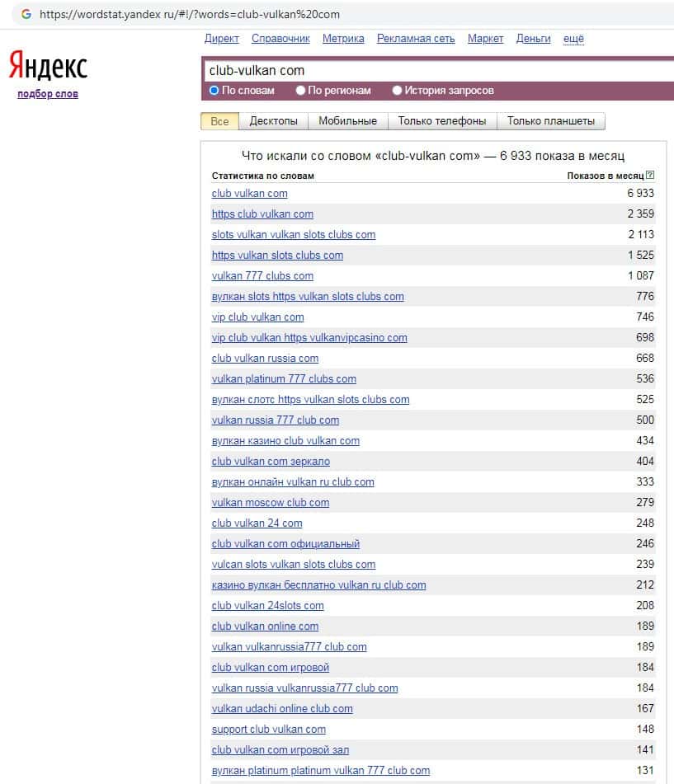The image size is (674, 784).
Task: Click the Яндекс logo
Action: (x=48, y=65)
